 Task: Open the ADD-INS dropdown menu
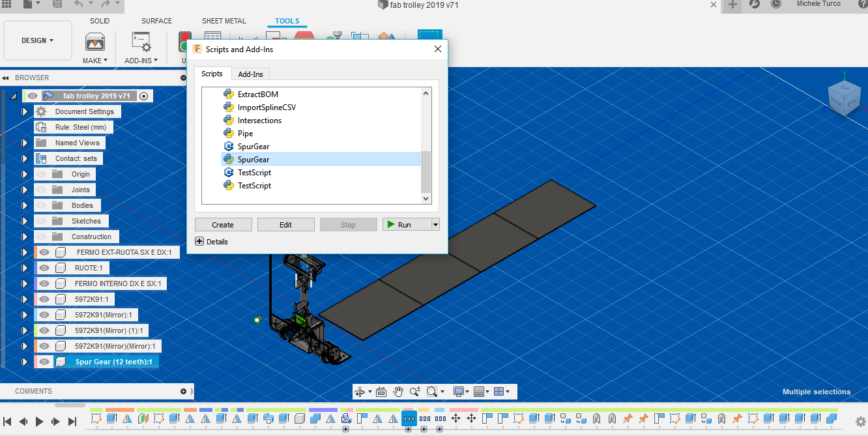click(x=141, y=61)
